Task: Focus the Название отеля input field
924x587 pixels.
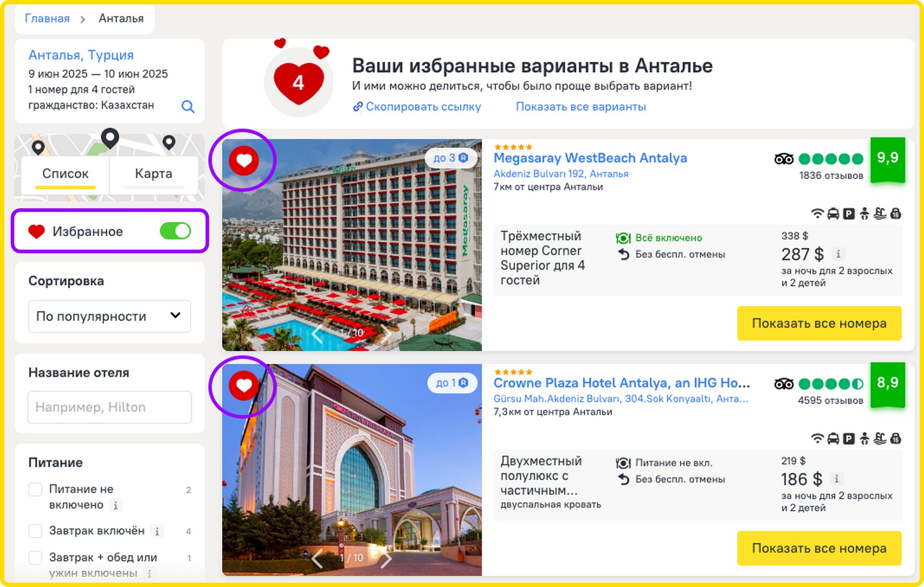Action: [x=109, y=407]
